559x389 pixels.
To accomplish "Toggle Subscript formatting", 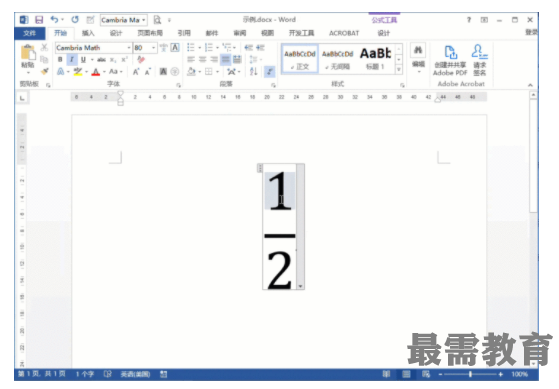I will coord(113,60).
